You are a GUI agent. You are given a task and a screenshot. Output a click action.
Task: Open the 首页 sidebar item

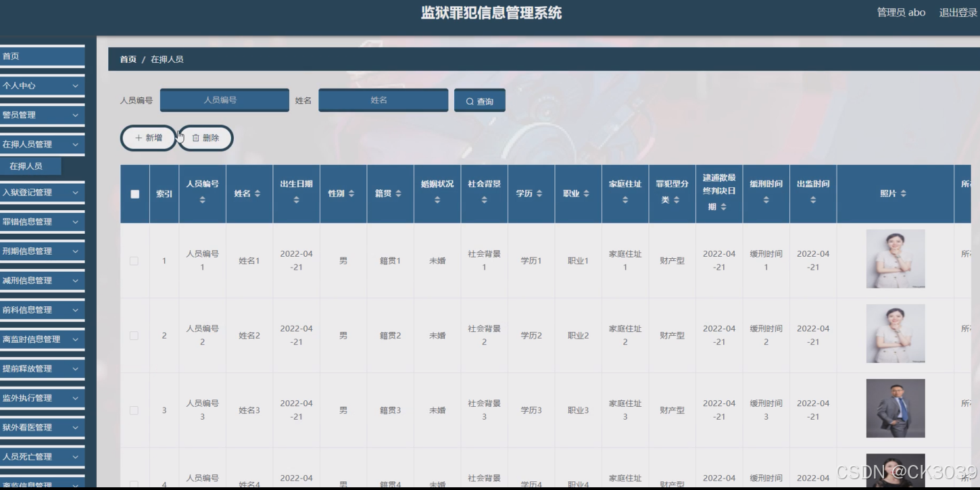click(x=42, y=56)
